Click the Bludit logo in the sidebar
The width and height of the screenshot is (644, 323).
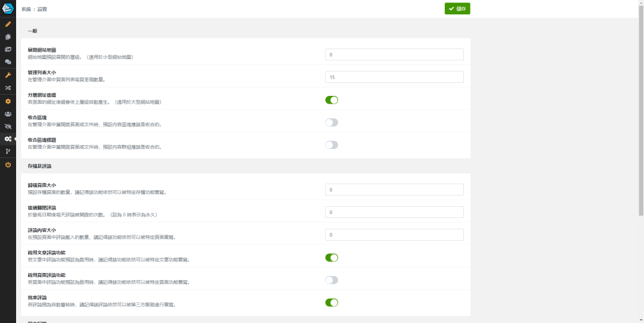[8, 8]
